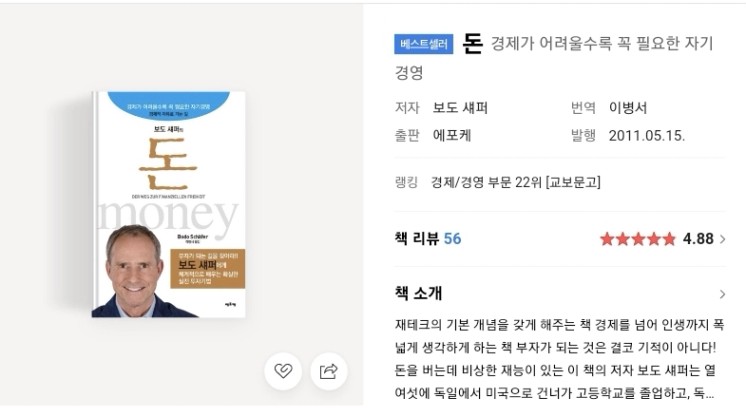Click the subtitle 경제가 어려울수록 꼭 필요한 자기경영

click(554, 58)
